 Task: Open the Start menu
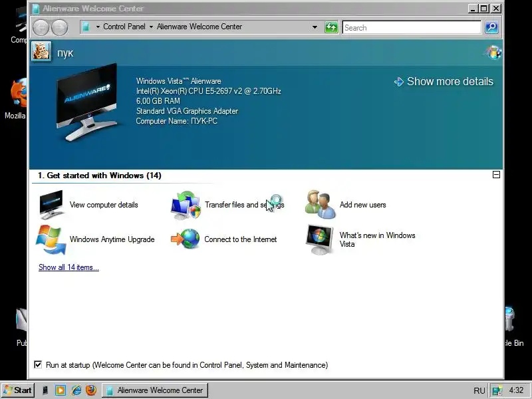pos(17,390)
